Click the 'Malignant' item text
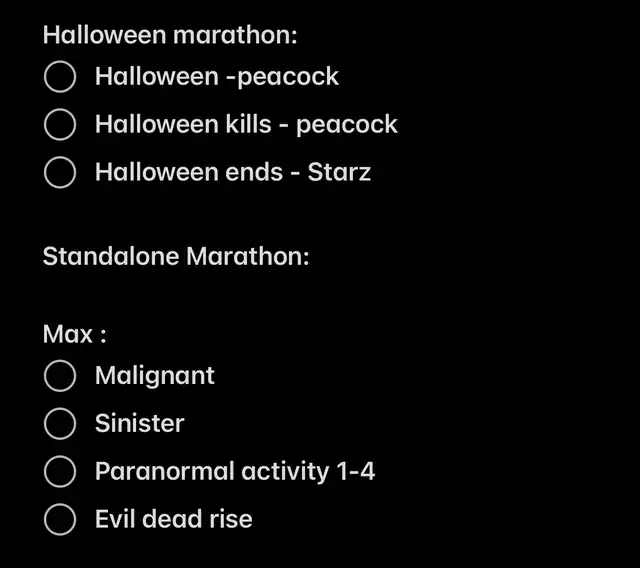640x568 pixels. coord(155,376)
